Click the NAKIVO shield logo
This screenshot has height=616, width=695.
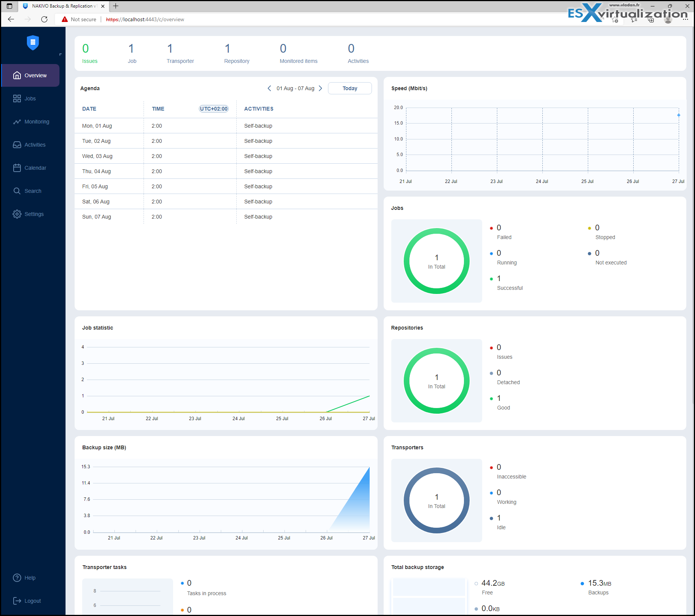tap(33, 43)
